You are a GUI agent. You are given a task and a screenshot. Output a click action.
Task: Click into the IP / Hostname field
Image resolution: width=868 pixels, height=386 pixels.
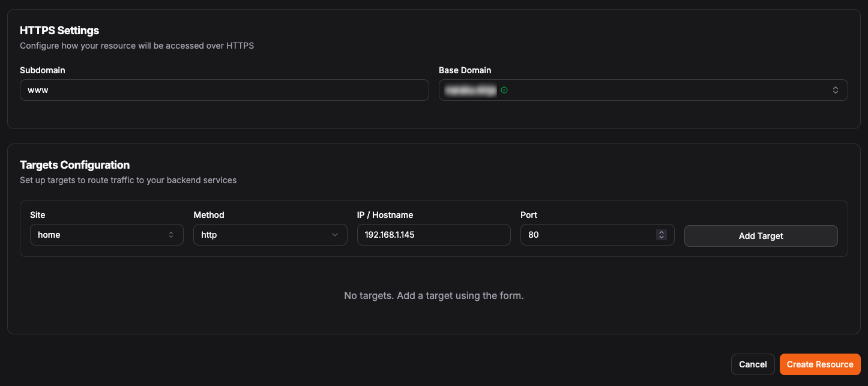click(x=433, y=235)
